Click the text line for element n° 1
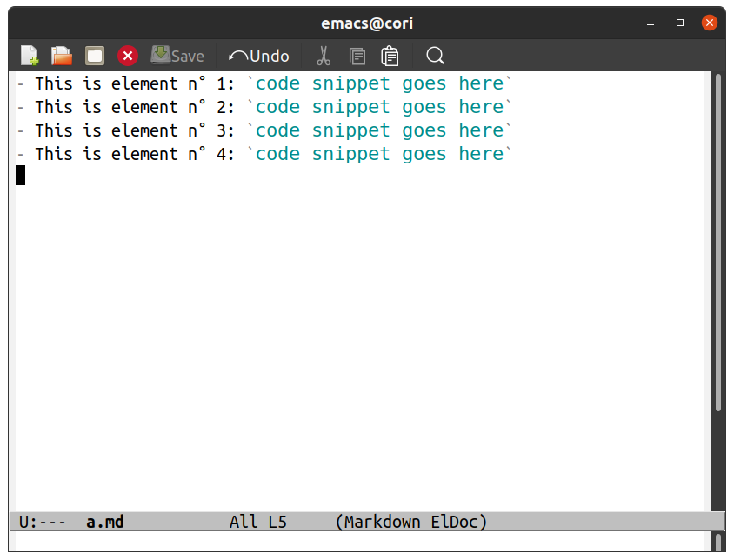734x560 pixels. [x=264, y=83]
